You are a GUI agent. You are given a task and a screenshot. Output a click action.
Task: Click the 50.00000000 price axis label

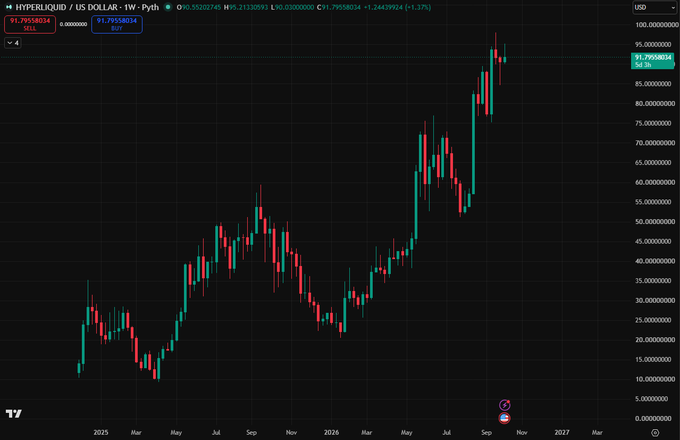click(655, 222)
